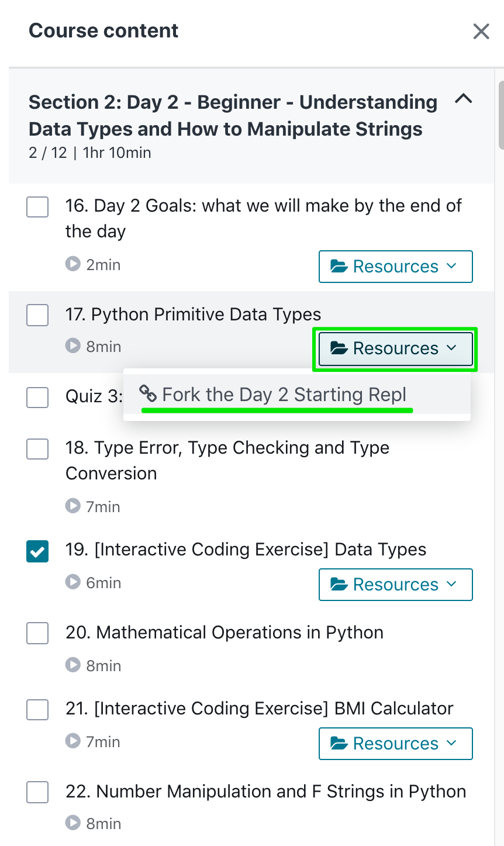Screen dimensions: 504x846
Task: Close the Course content panel
Action: tap(481, 31)
